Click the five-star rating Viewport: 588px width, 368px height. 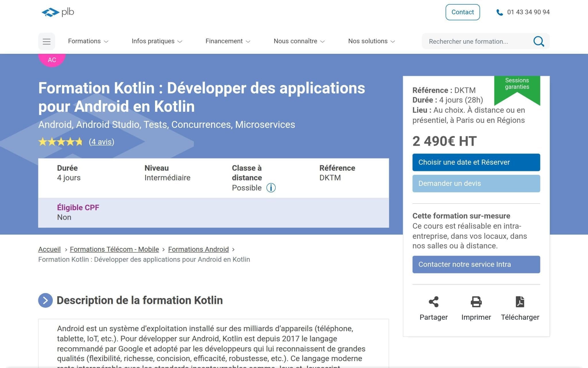tap(61, 142)
